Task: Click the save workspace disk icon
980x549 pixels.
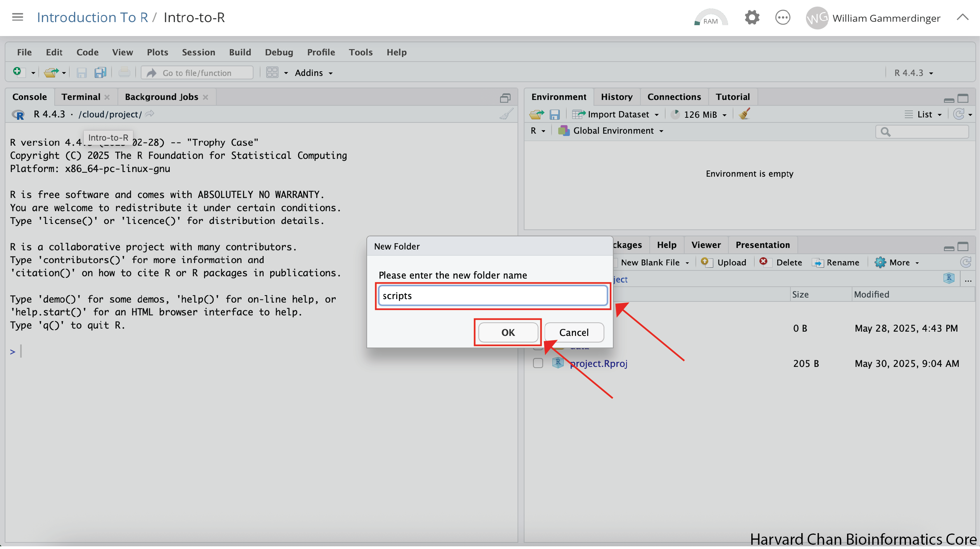Action: (x=555, y=114)
